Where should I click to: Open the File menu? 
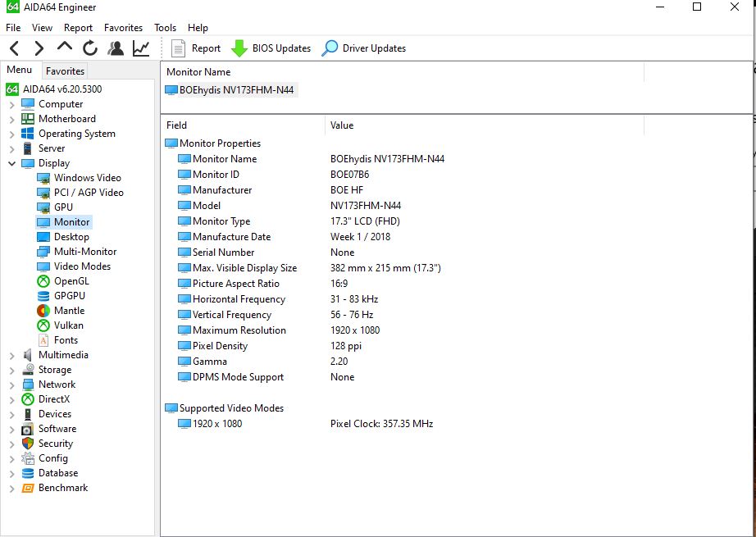tap(13, 28)
